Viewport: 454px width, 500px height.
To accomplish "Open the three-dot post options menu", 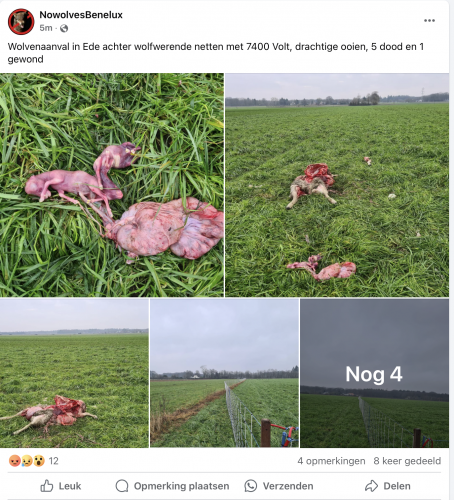I will pyautogui.click(x=429, y=21).
